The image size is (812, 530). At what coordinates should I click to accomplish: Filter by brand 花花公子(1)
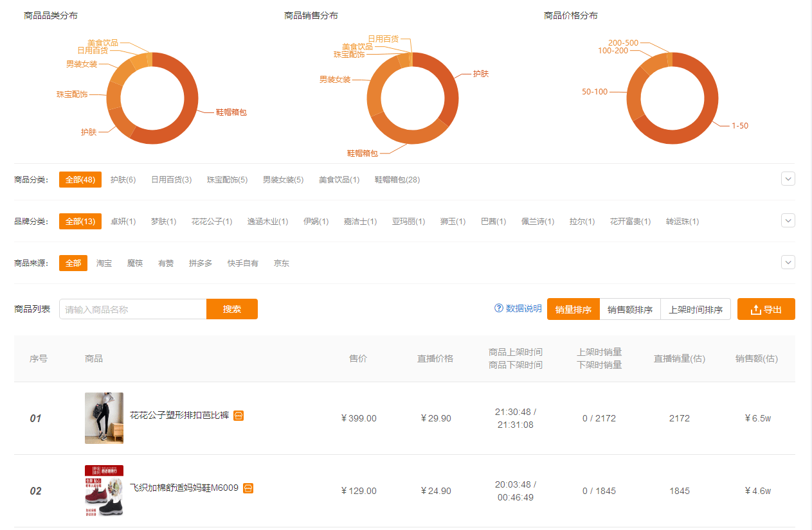tap(212, 222)
